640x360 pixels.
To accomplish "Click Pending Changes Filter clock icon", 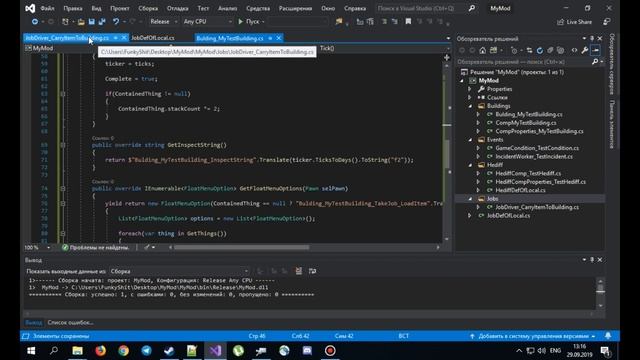I will [514, 50].
